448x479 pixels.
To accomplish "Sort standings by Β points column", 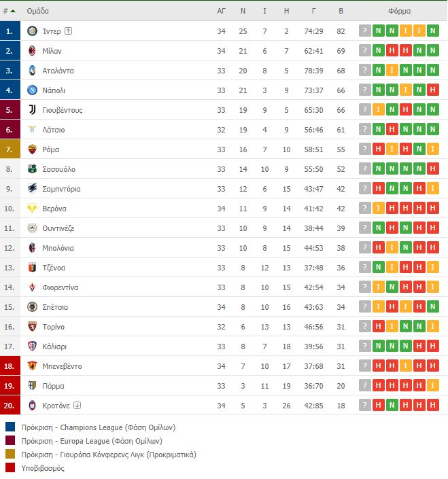I will coord(341,12).
